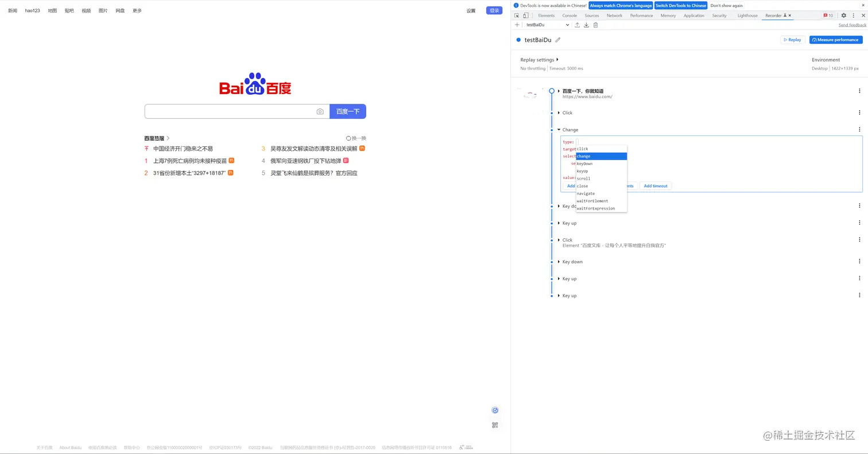This screenshot has height=454, width=868.
Task: Click the 百度一下 search button
Action: point(348,111)
